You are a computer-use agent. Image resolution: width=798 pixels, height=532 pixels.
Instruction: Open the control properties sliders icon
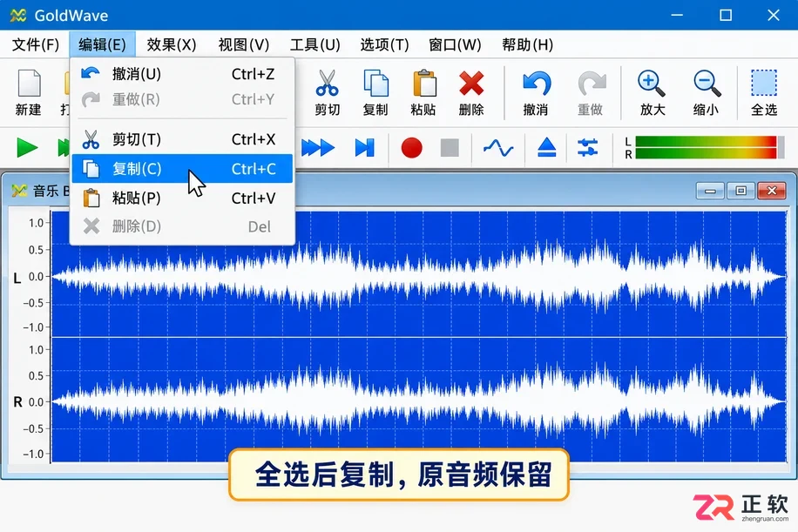click(588, 147)
